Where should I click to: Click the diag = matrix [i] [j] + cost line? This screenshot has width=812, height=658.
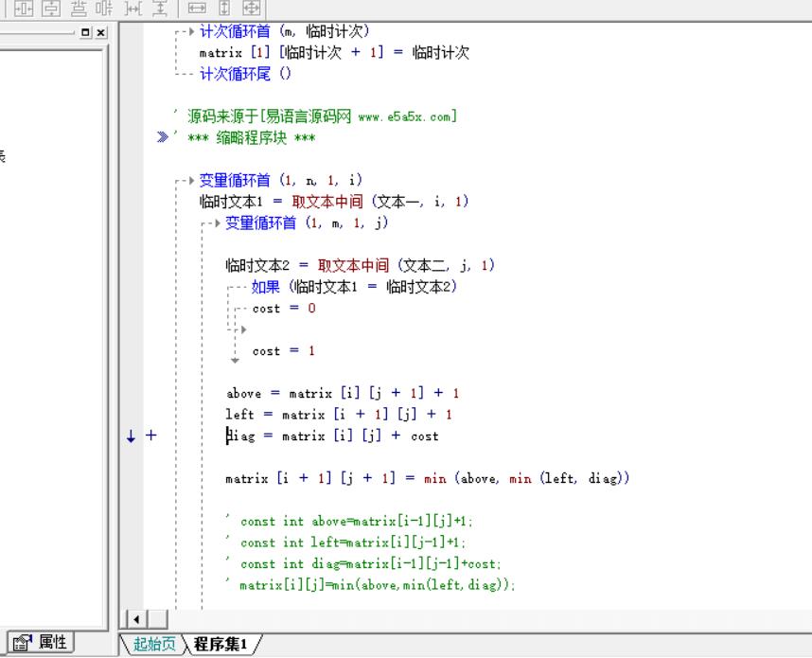click(x=332, y=436)
